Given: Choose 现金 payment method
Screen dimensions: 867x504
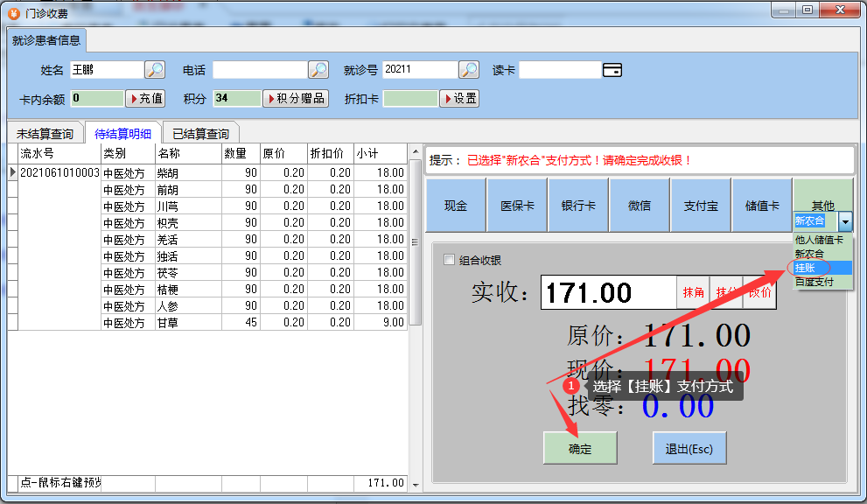Looking at the screenshot, I should pyautogui.click(x=456, y=206).
